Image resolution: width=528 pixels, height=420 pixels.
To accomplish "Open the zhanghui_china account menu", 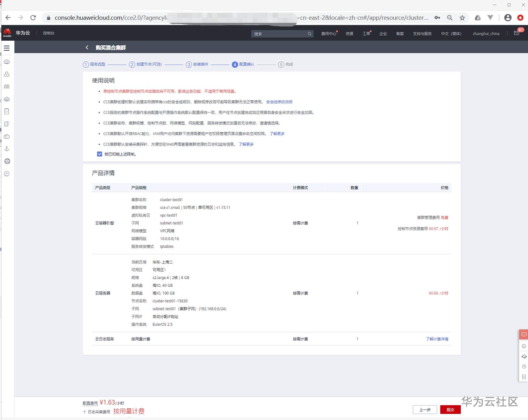I will (x=486, y=34).
